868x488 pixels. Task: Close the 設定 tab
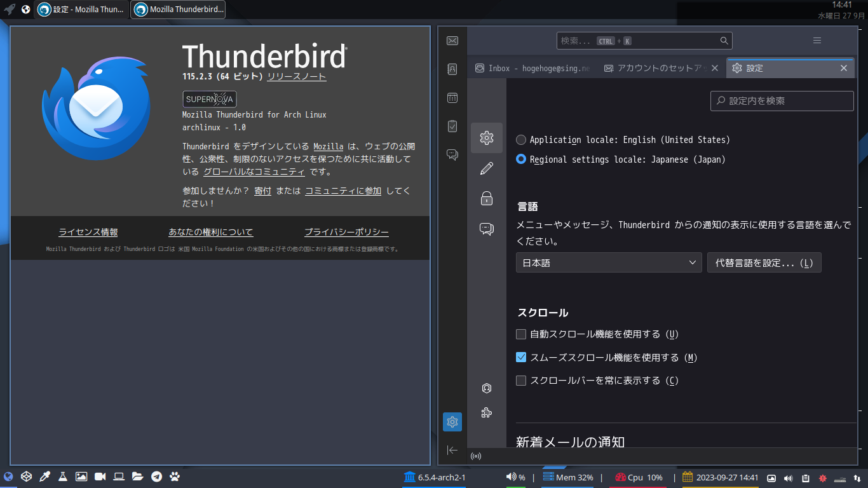click(844, 68)
